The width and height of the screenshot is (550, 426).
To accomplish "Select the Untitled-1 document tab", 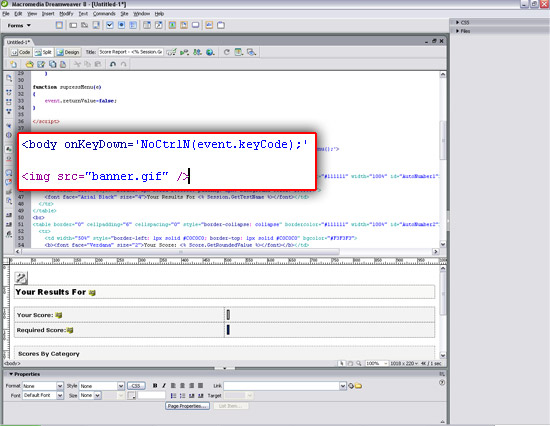I will click(19, 42).
